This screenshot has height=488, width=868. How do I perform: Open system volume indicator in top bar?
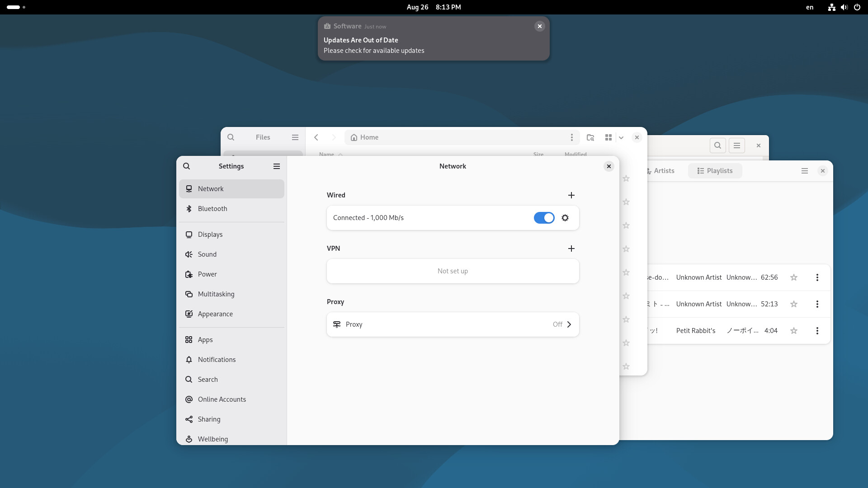(844, 7)
